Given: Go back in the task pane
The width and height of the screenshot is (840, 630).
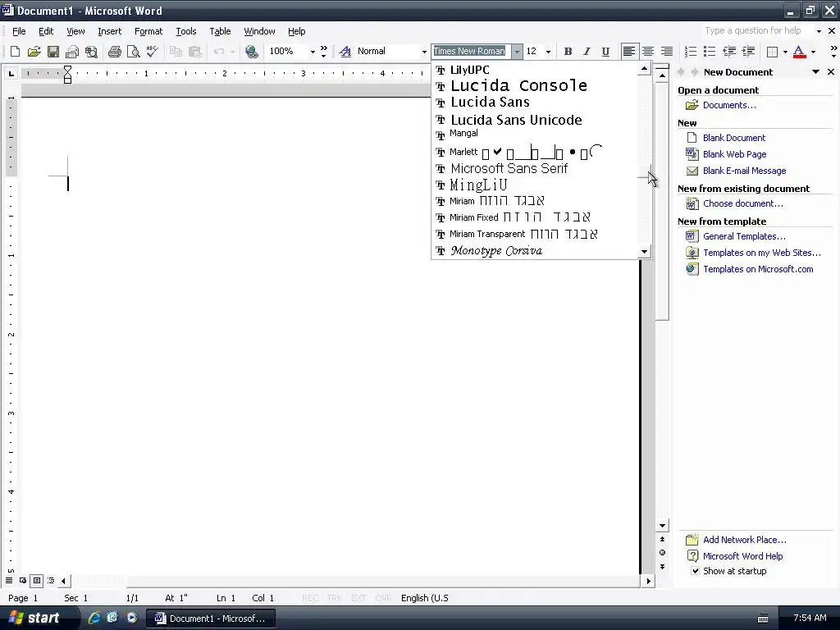Looking at the screenshot, I should click(x=681, y=72).
